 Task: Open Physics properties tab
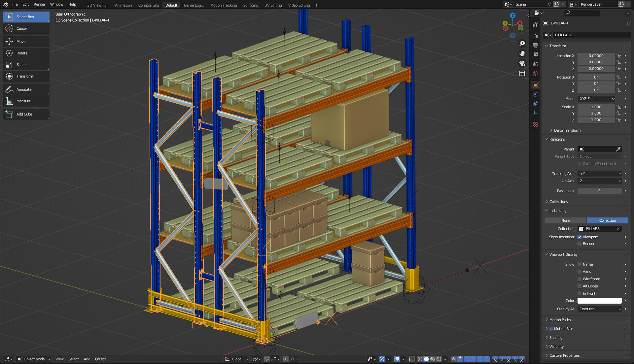tap(535, 94)
